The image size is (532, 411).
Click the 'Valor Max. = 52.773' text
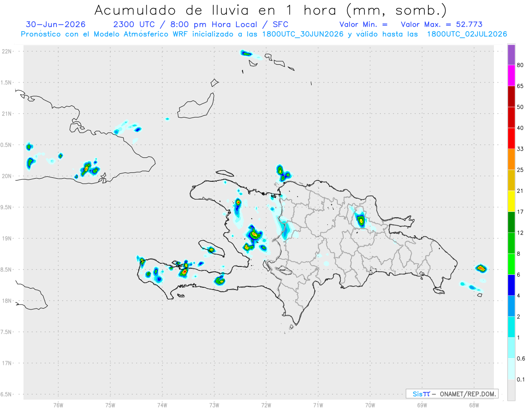point(442,24)
